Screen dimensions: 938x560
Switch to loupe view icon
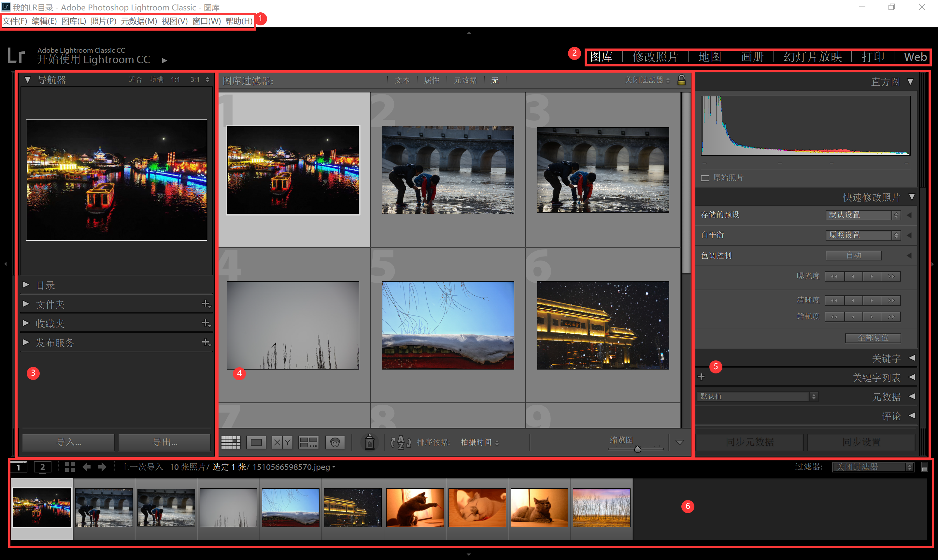point(256,442)
